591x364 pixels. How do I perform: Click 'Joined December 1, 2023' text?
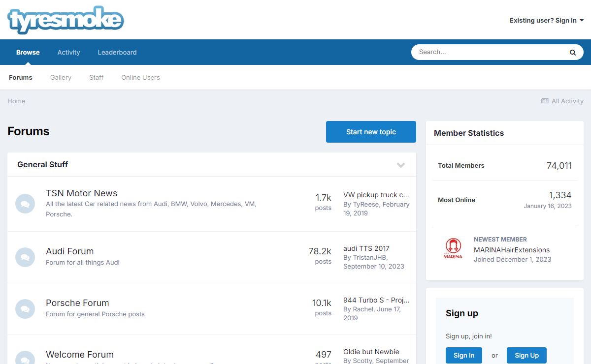click(512, 259)
